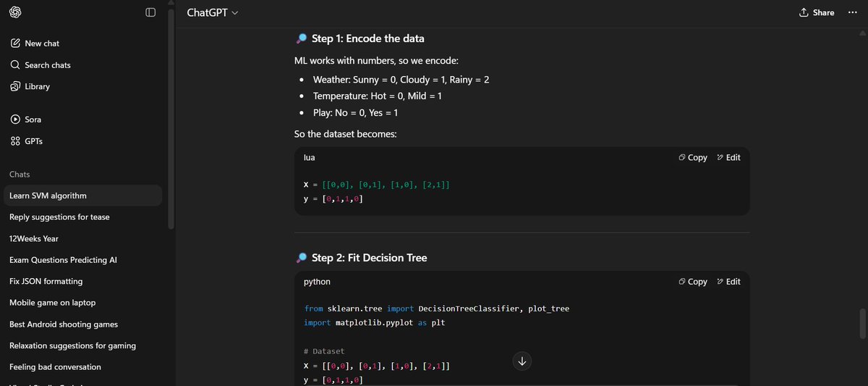Copy the python code block
The image size is (868, 386).
[693, 282]
